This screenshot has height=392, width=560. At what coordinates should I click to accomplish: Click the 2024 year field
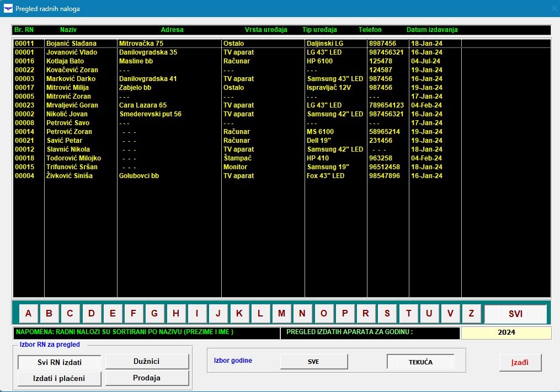506,333
